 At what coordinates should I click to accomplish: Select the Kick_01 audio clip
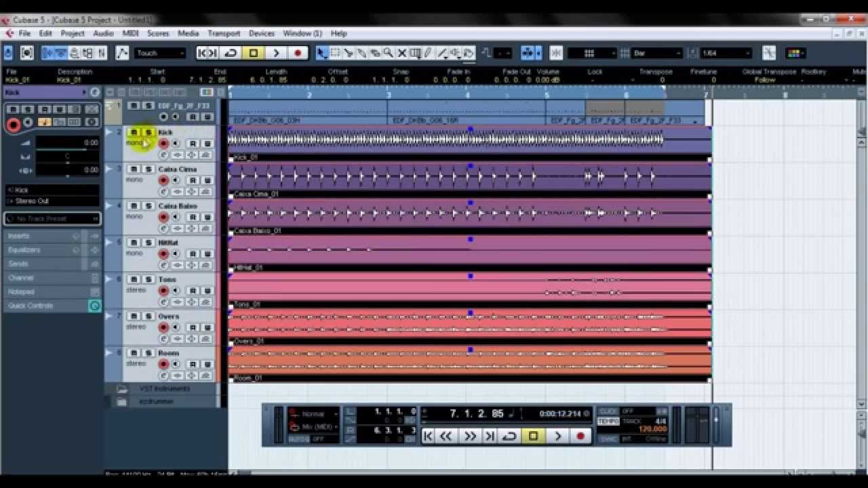[x=469, y=144]
